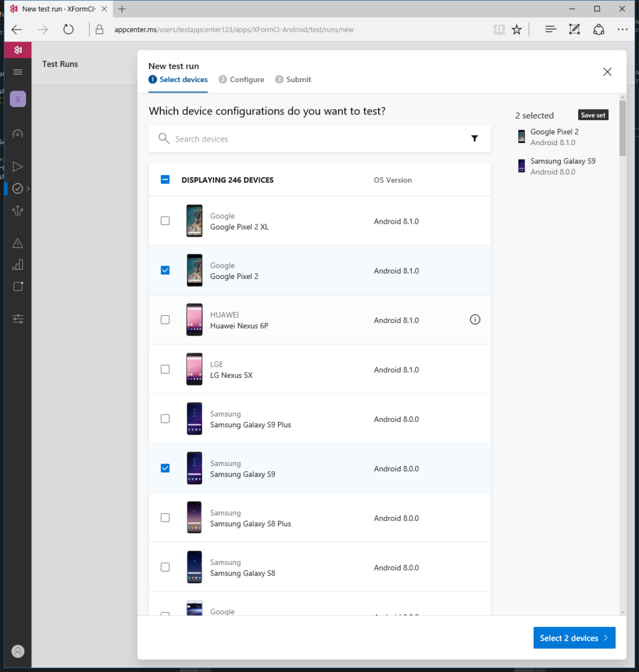Select the purple X app icon
Screen dimensions: 639x672
click(18, 99)
